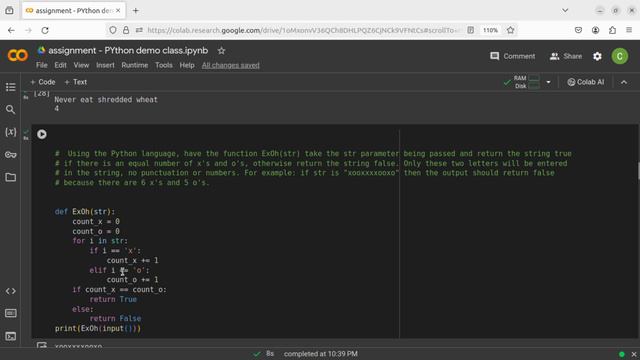Image resolution: width=640 pixels, height=360 pixels.
Task: Open the find and replace search panel
Action: 11,109
